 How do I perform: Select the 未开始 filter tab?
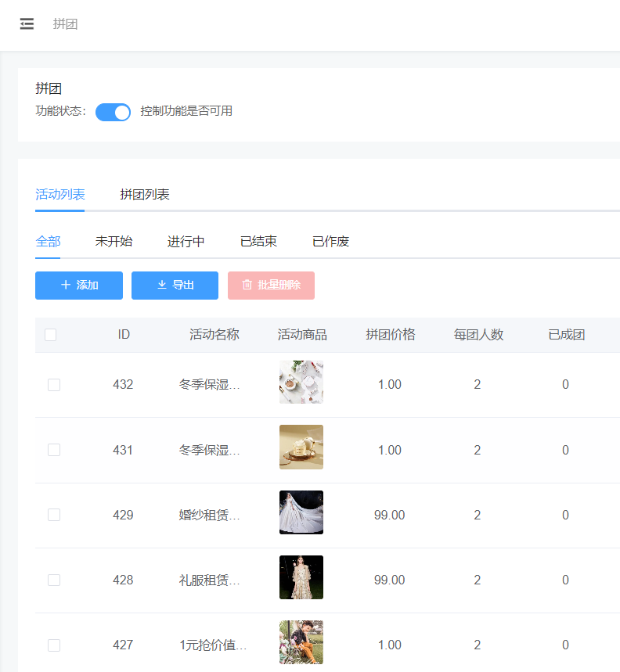tap(114, 241)
